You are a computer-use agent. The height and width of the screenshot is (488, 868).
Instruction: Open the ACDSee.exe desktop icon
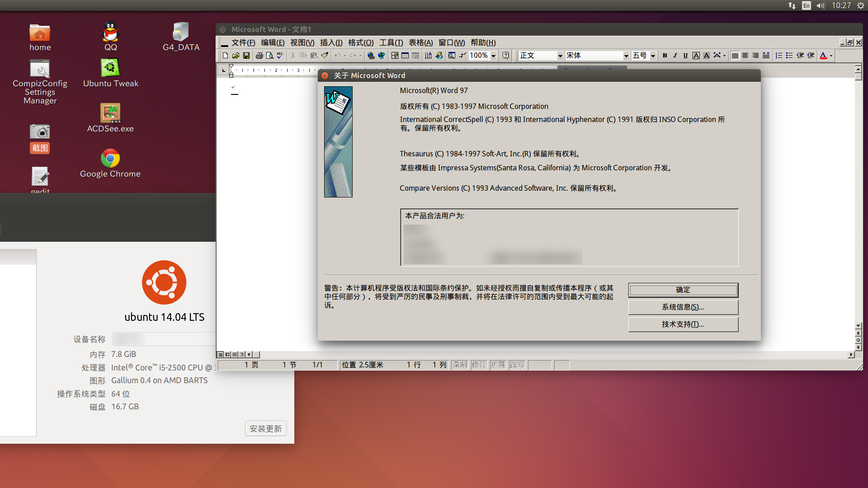point(110,118)
